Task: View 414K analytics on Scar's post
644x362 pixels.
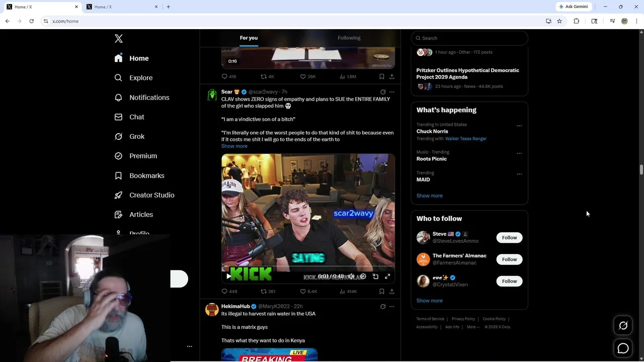Action: point(348,291)
